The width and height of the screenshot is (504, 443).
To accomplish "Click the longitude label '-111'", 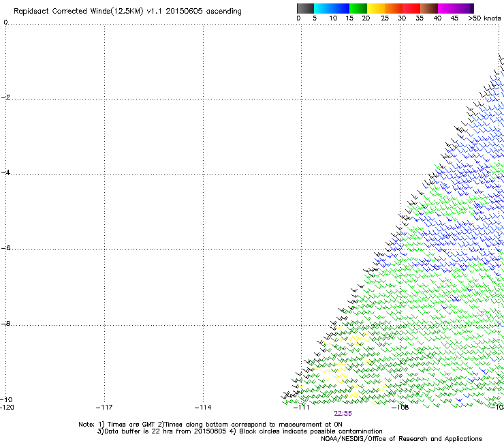I will (x=302, y=408).
